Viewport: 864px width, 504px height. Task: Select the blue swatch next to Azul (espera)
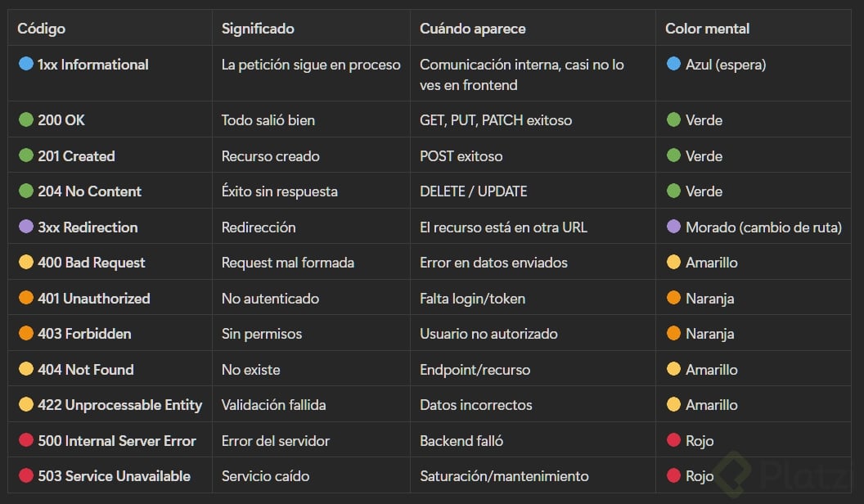[673, 64]
